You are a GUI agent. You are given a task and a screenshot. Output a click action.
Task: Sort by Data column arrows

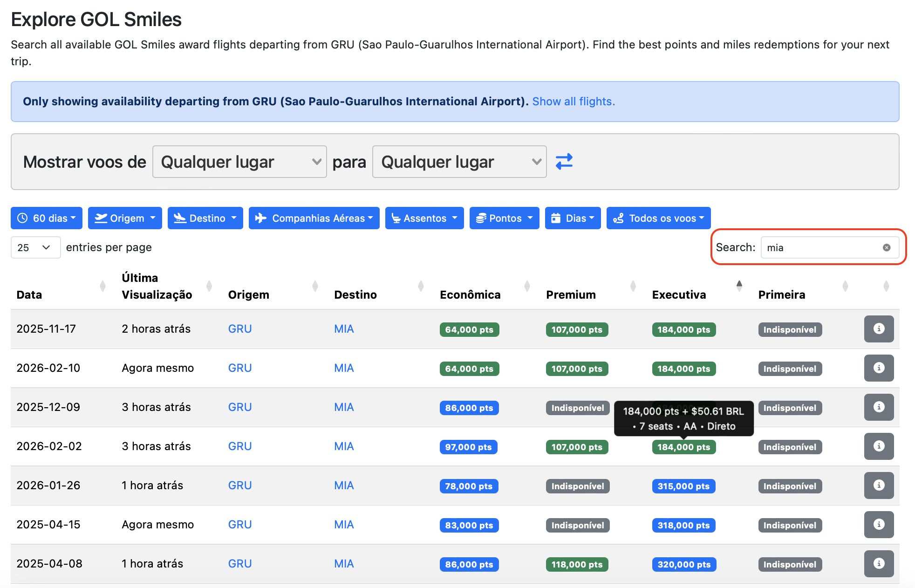(x=102, y=286)
